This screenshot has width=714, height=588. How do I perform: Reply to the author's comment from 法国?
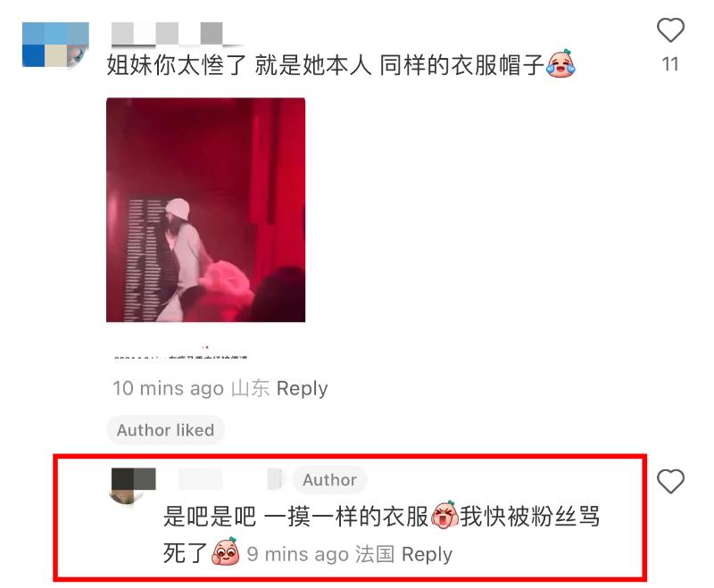[427, 554]
